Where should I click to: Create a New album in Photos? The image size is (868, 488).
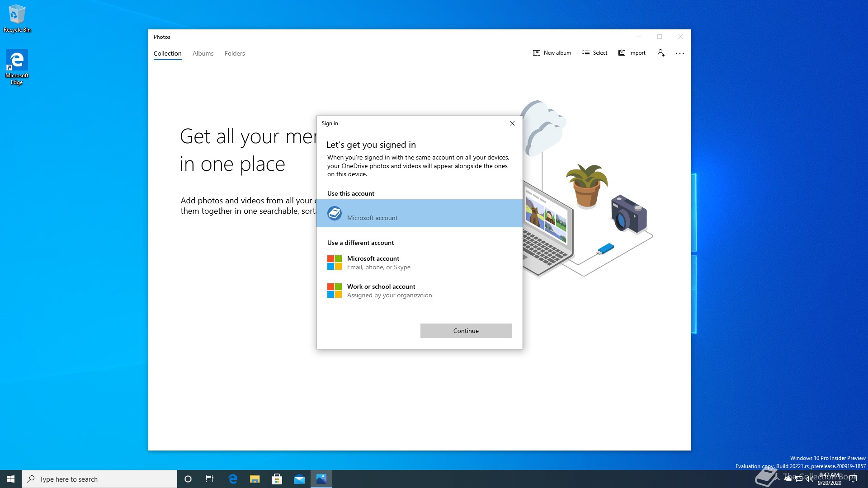(x=552, y=53)
